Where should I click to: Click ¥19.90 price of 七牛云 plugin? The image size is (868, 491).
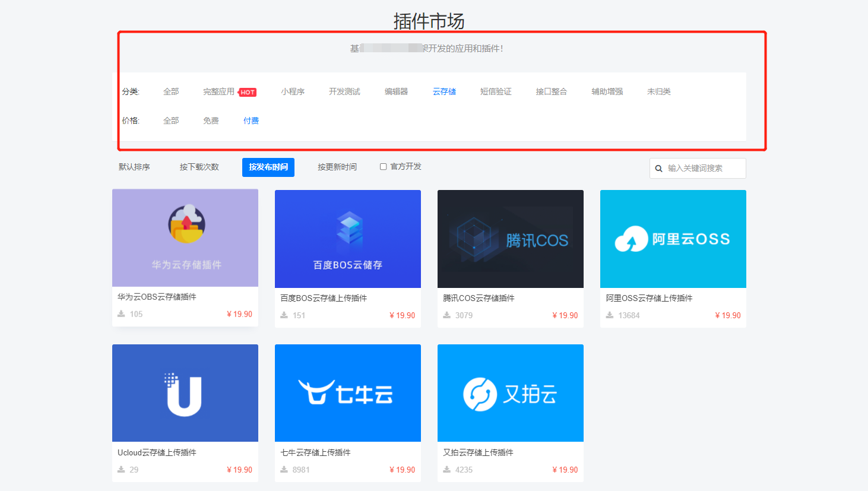402,470
